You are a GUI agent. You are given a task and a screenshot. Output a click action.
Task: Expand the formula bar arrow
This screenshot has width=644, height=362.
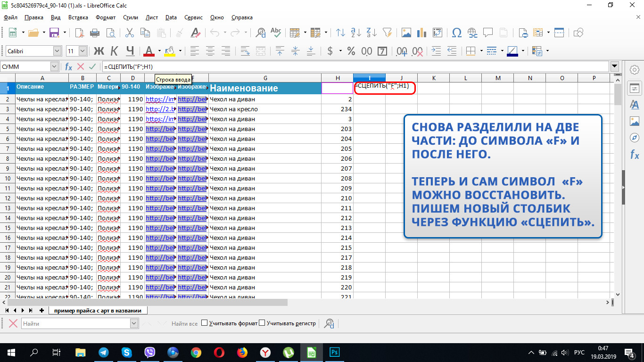pyautogui.click(x=614, y=66)
